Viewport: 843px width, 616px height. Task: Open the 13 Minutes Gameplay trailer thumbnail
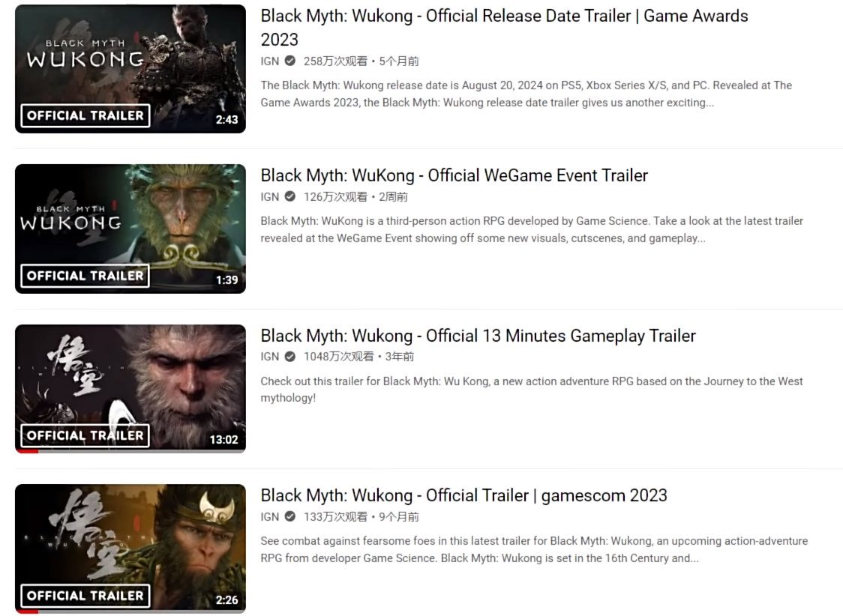130,389
